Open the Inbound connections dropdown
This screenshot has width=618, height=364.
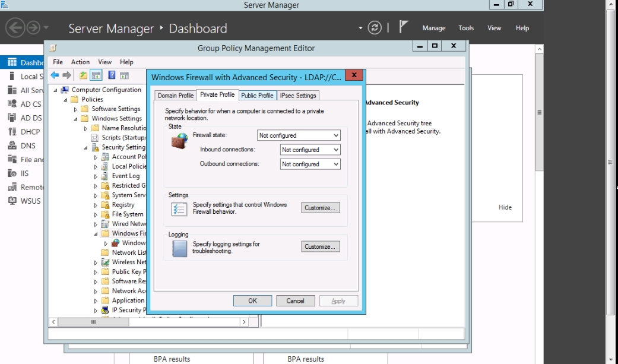click(x=310, y=150)
